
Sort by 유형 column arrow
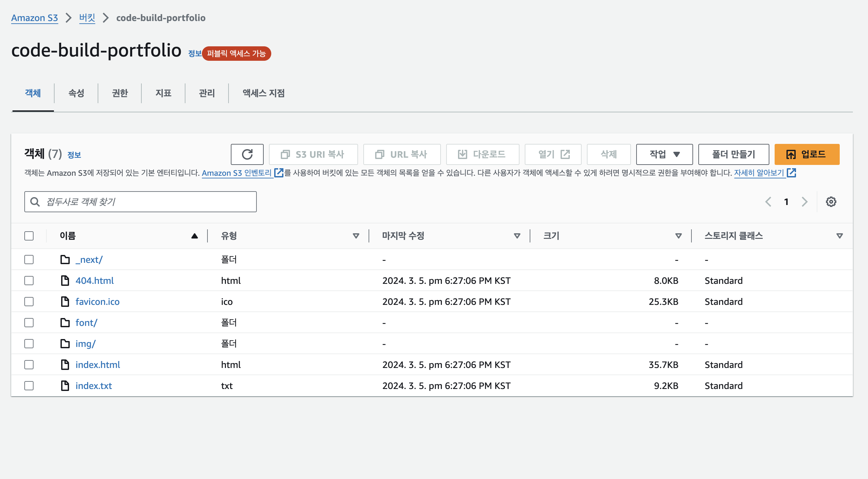(x=356, y=236)
